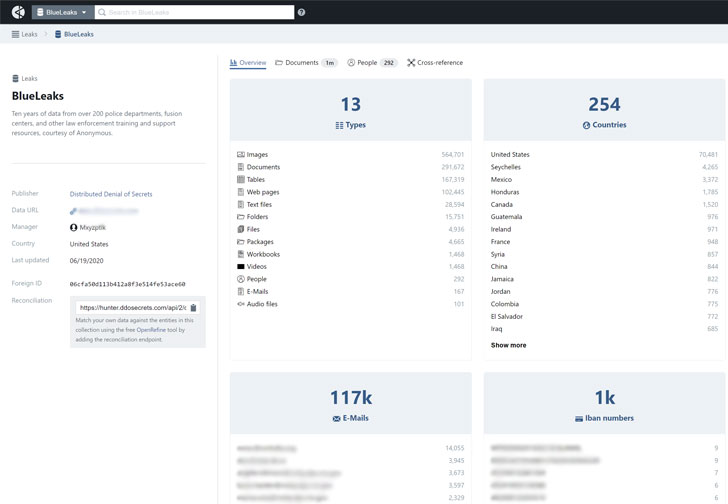Copy the reconciliation endpoint with clipboard icon
The width and height of the screenshot is (728, 504).
coord(194,308)
